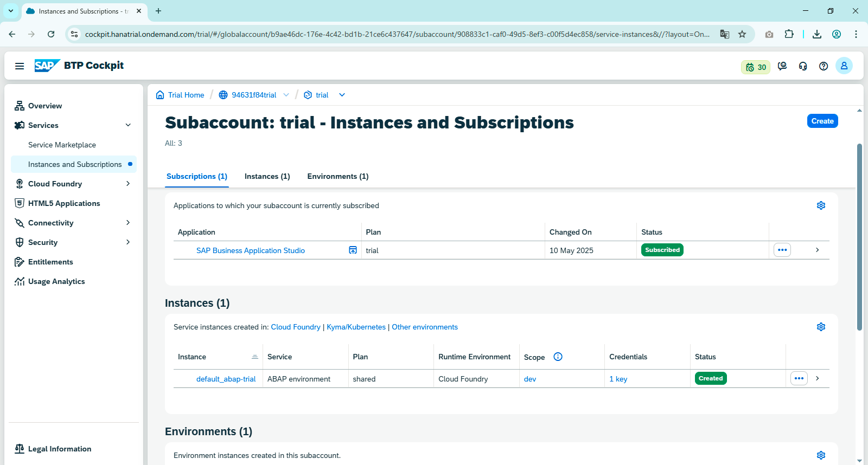Bookmark this page with the star icon
Image resolution: width=868 pixels, height=465 pixels.
tap(742, 34)
